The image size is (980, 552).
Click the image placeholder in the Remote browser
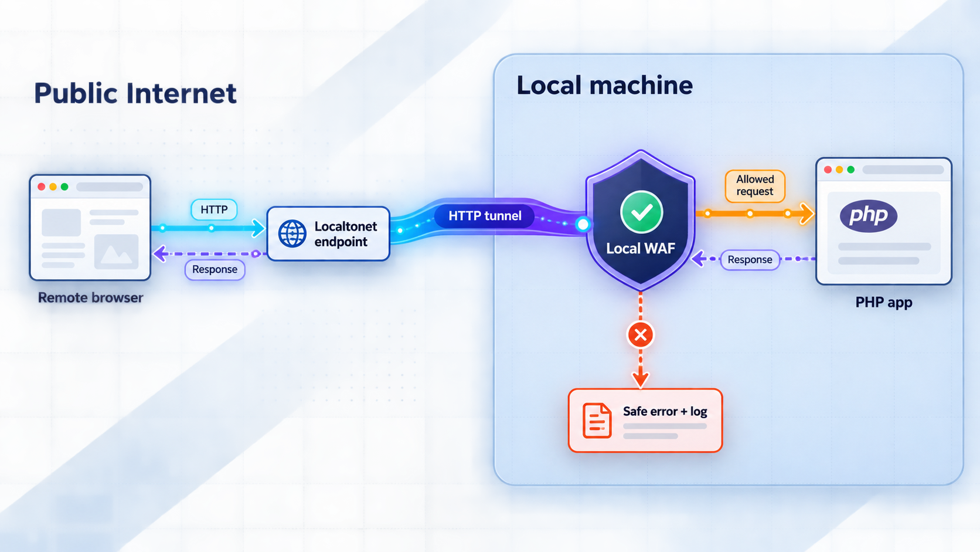pos(116,252)
